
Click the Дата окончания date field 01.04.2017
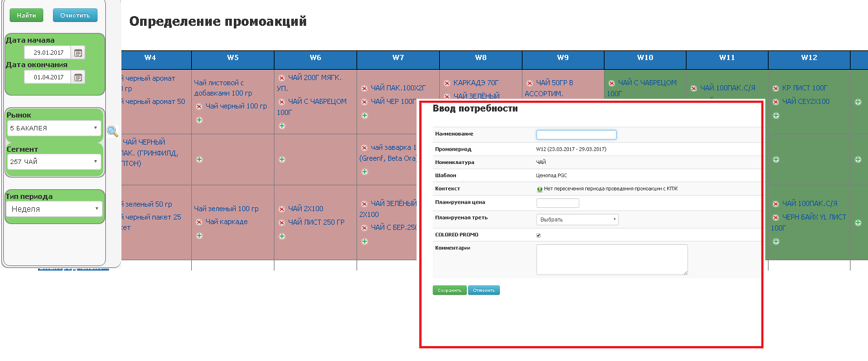[x=48, y=77]
